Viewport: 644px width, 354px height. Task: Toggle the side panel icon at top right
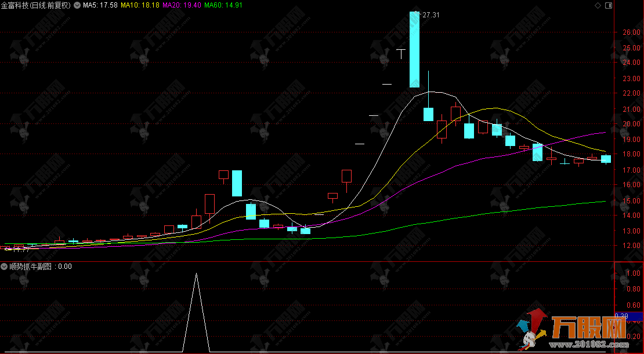608,5
